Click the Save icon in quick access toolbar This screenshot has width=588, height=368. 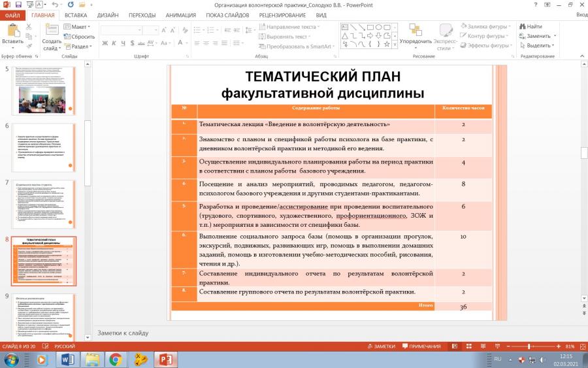pyautogui.click(x=18, y=5)
